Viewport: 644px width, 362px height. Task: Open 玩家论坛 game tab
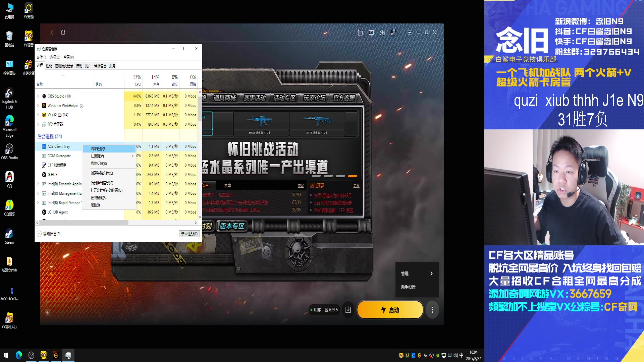click(x=314, y=98)
